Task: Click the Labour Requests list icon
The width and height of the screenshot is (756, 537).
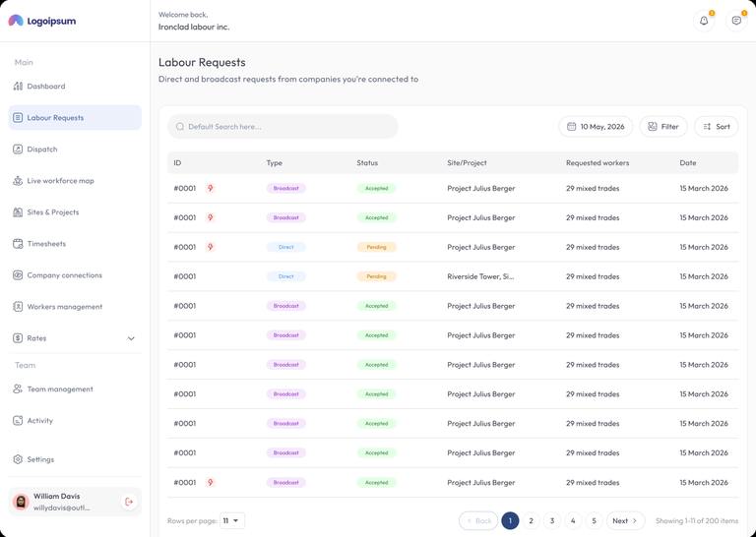Action: pyautogui.click(x=18, y=117)
